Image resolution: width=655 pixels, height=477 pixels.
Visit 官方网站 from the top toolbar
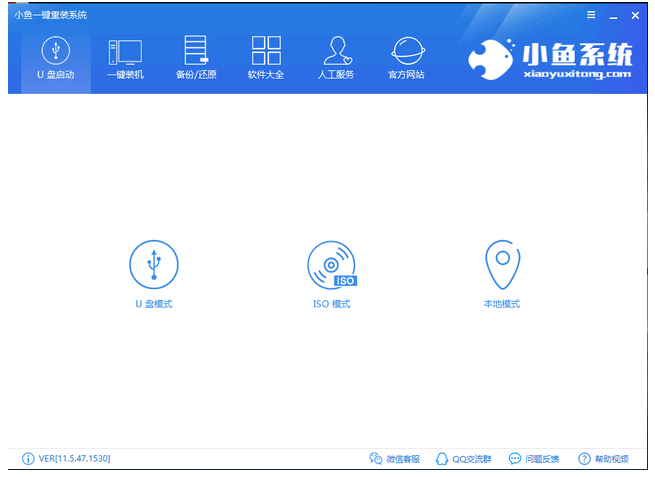tap(406, 59)
